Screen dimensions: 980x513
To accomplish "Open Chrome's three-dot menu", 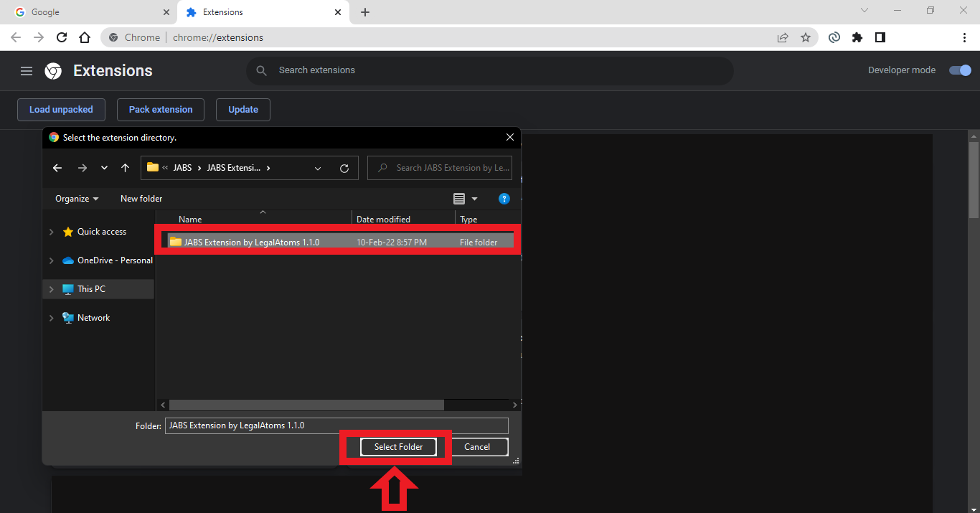I will pyautogui.click(x=965, y=37).
